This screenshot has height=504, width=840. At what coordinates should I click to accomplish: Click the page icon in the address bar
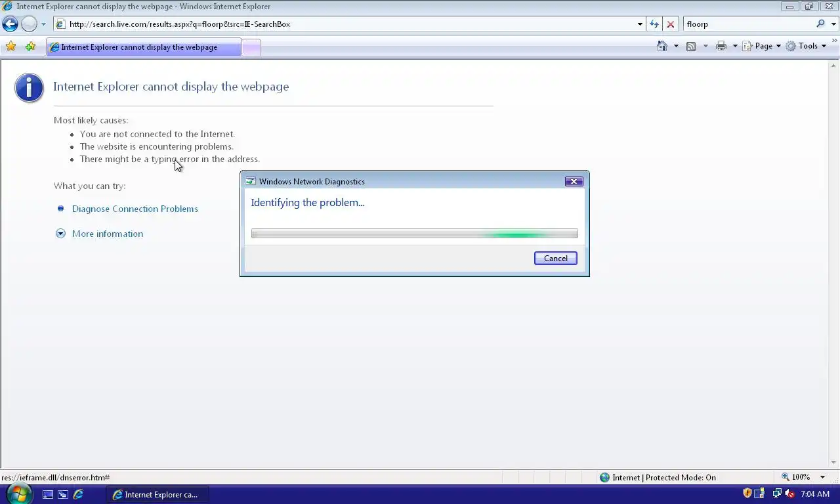click(60, 24)
